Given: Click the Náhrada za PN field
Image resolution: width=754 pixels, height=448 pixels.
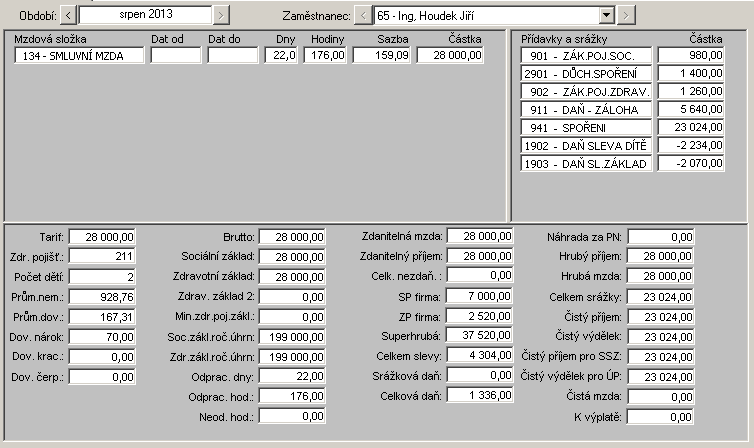Looking at the screenshot, I should pyautogui.click(x=661, y=237).
